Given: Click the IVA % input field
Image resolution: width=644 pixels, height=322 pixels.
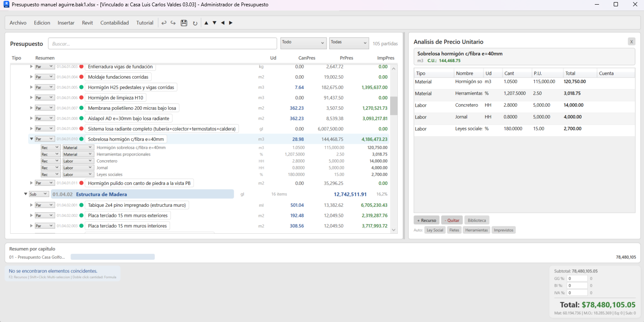Looking at the screenshot, I should (x=577, y=293).
